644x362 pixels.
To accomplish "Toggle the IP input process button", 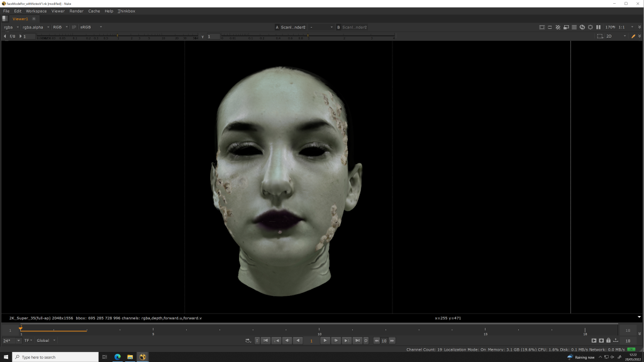I will coord(74,27).
